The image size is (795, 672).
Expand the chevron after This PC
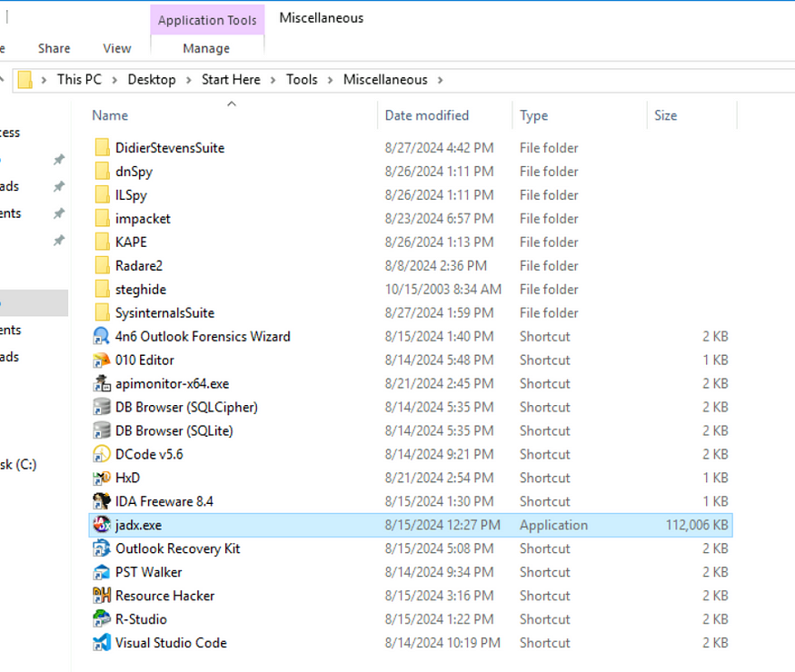coord(114,80)
